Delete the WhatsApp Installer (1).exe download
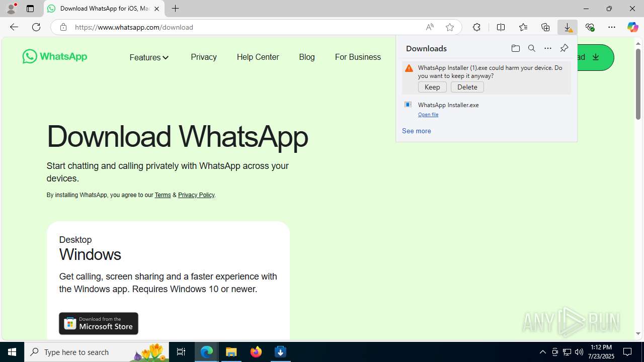This screenshot has width=644, height=362. 467,87
